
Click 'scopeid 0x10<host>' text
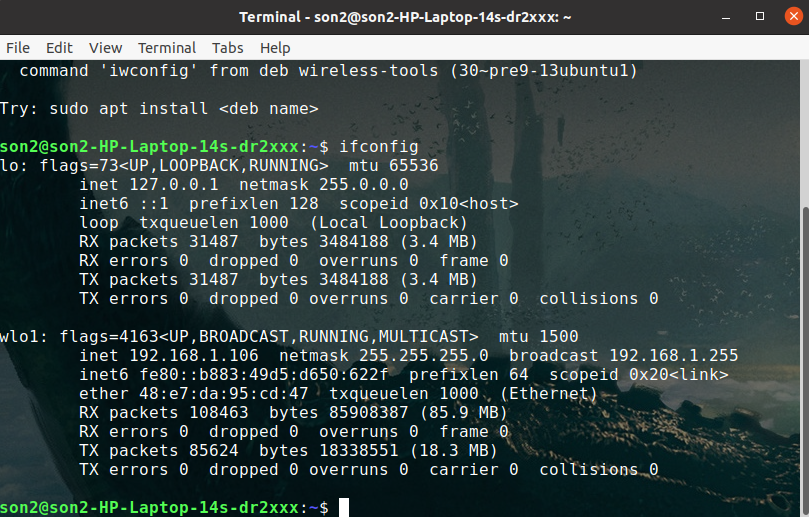(x=429, y=204)
